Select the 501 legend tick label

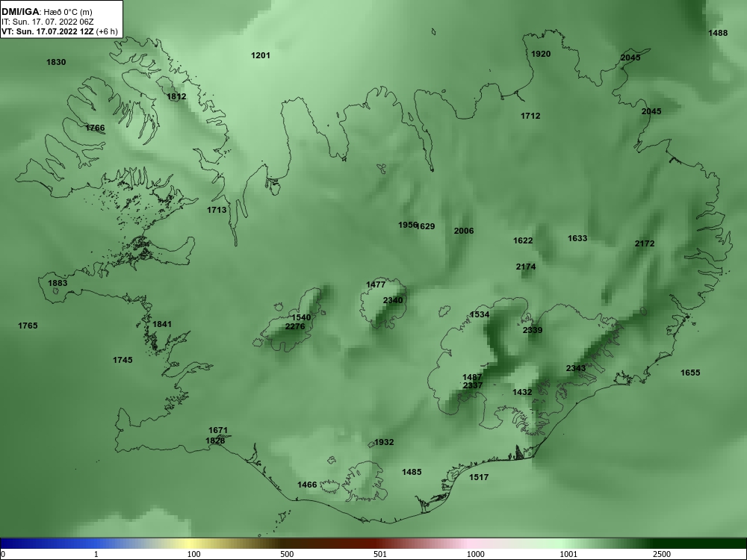click(380, 554)
